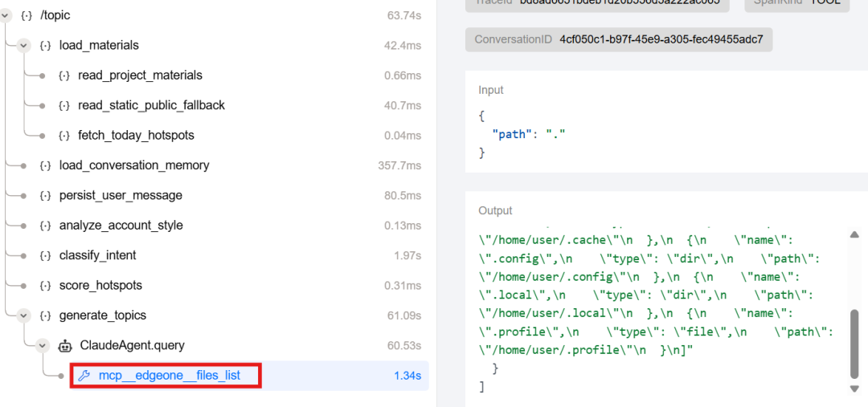Collapse the load_materials span
Screen dimensions: 868x407
[x=23, y=45]
